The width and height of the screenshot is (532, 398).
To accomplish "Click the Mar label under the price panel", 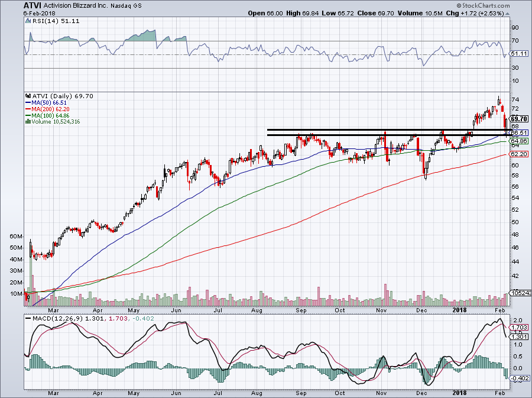I will [x=53, y=310].
